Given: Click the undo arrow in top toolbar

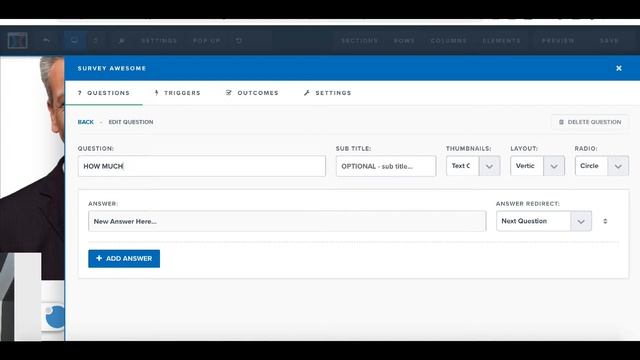Looking at the screenshot, I should point(46,40).
